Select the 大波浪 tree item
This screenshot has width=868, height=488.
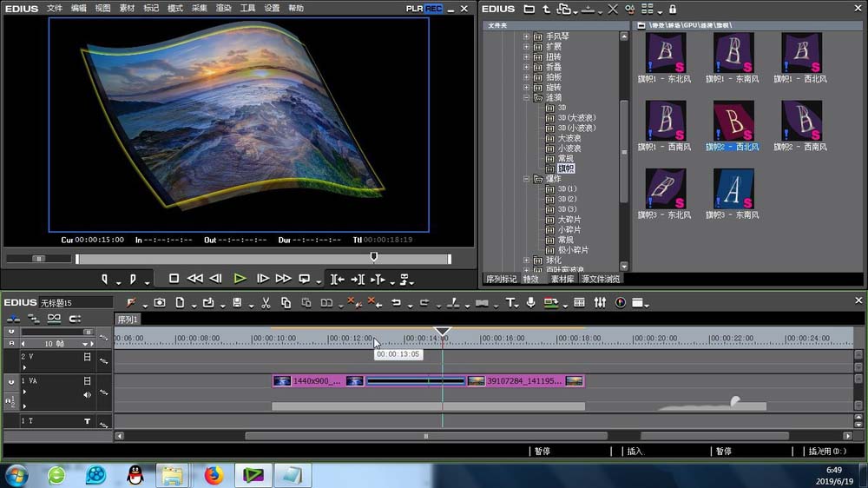569,138
